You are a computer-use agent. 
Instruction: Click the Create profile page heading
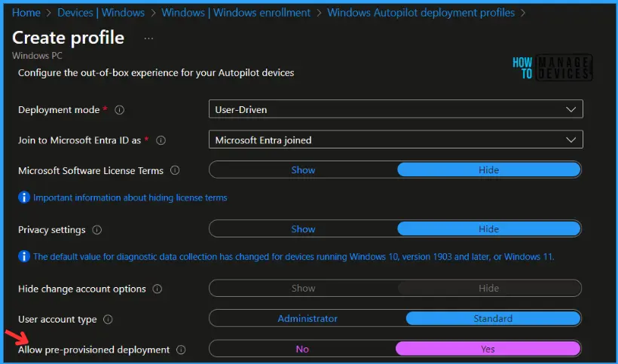(x=68, y=38)
